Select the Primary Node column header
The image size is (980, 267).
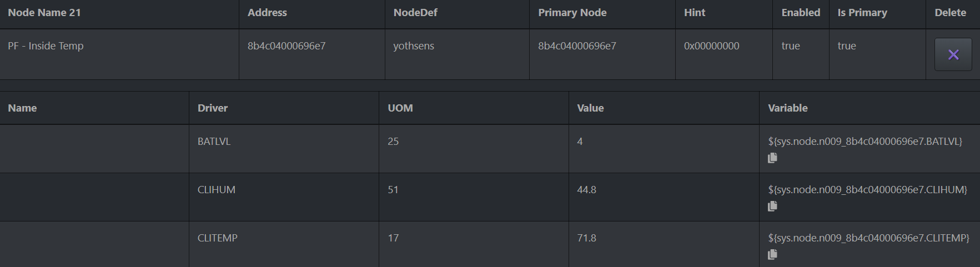click(572, 13)
